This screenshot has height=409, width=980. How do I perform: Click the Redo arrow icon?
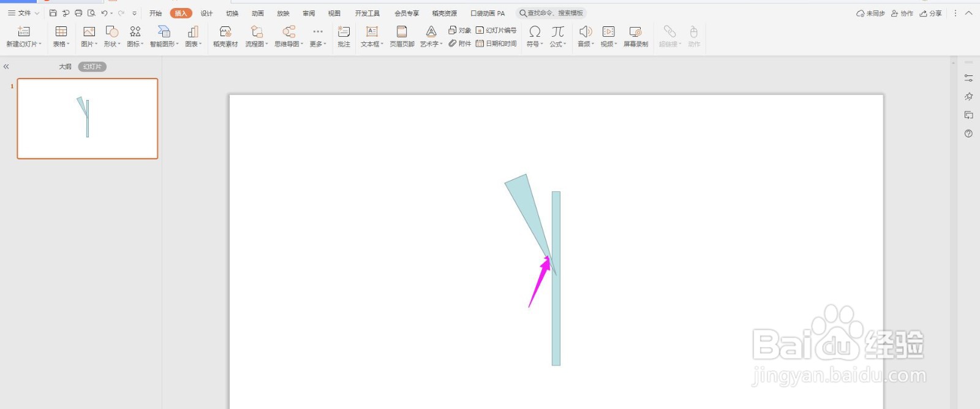coord(121,13)
